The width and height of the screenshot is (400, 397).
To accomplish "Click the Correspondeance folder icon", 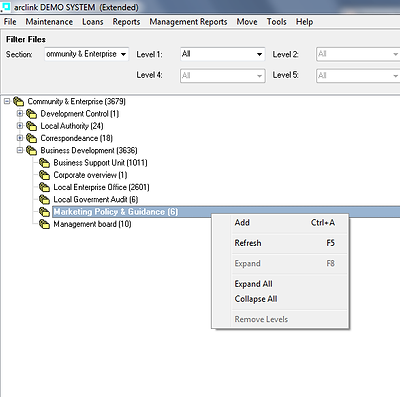I will 31,138.
